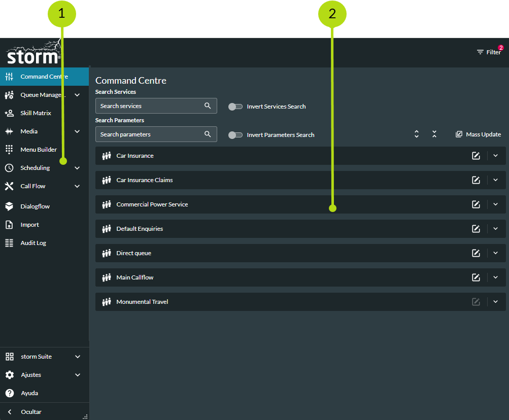Click the Audit Log list icon

pyautogui.click(x=9, y=243)
